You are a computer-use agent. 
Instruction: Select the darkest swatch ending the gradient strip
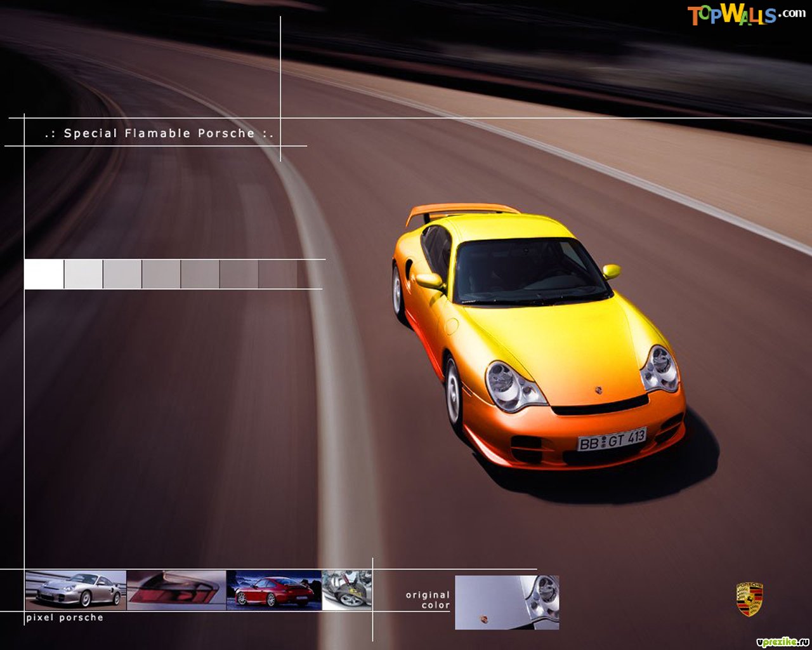278,274
